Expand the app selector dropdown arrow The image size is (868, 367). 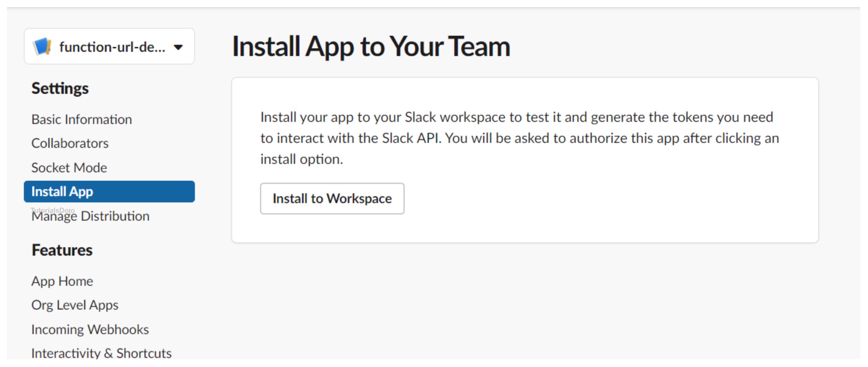point(178,47)
